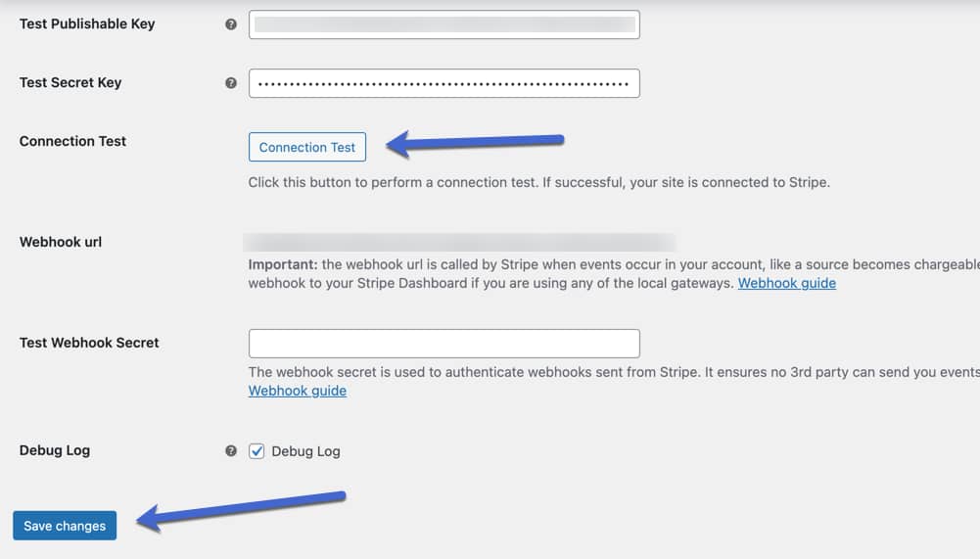
Task: Click the Debug Log text beside the checkbox
Action: [x=305, y=451]
